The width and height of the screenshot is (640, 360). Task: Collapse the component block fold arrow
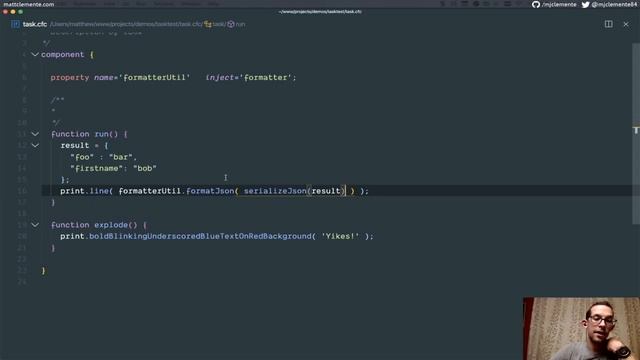[35, 54]
